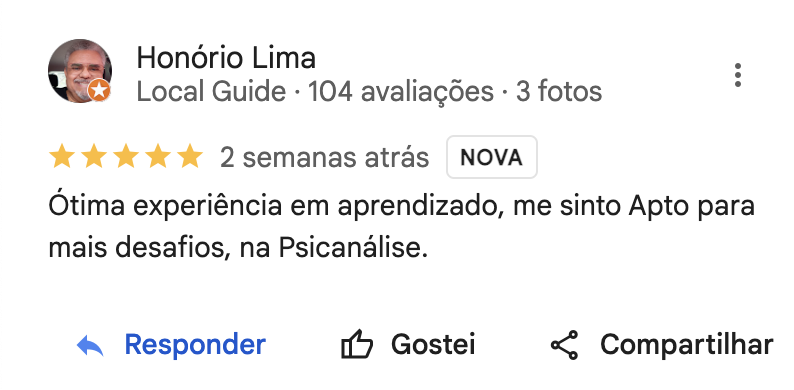Click the "2 semanas atrás" timestamp

pos(325,158)
